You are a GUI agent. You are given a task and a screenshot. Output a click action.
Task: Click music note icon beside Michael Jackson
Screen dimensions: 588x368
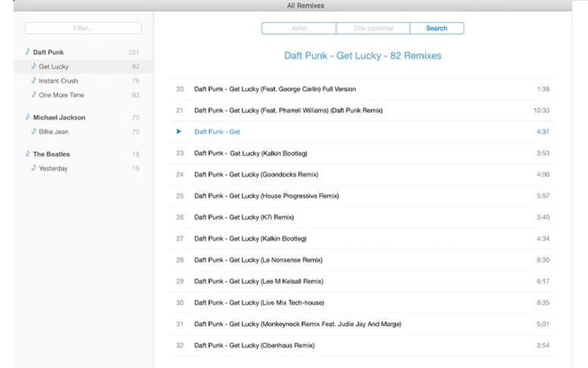coord(27,117)
